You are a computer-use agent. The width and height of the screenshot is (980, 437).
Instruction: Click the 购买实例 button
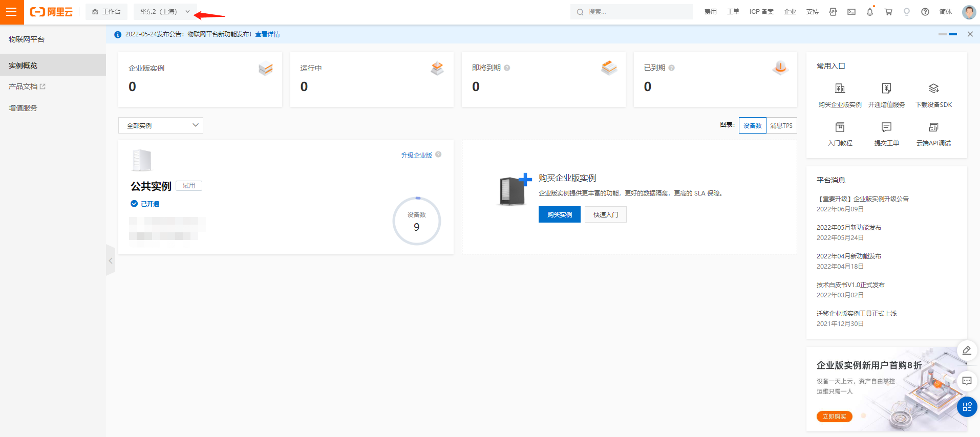(x=559, y=214)
